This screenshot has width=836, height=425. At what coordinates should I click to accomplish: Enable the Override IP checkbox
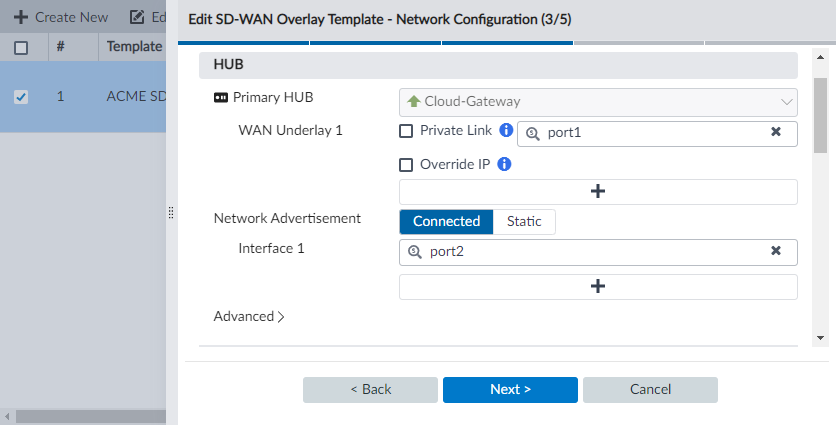[x=406, y=165]
